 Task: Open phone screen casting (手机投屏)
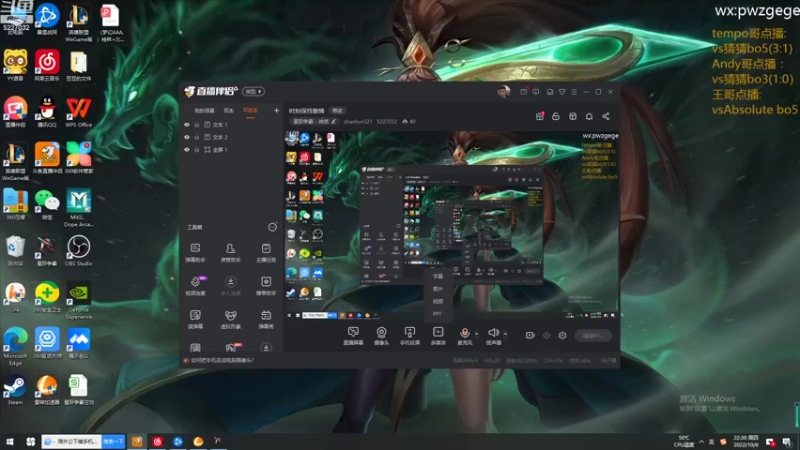pyautogui.click(x=410, y=336)
